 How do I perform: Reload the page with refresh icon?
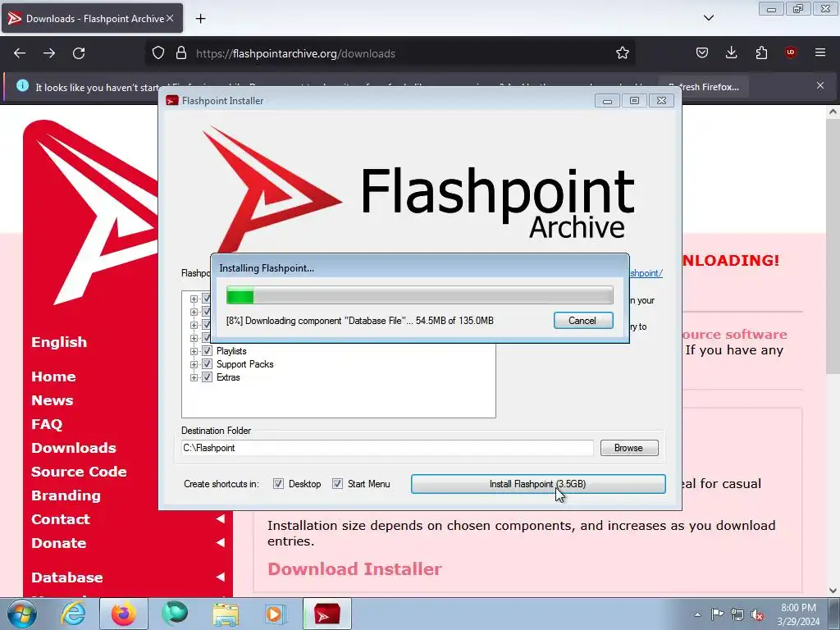pyautogui.click(x=79, y=53)
